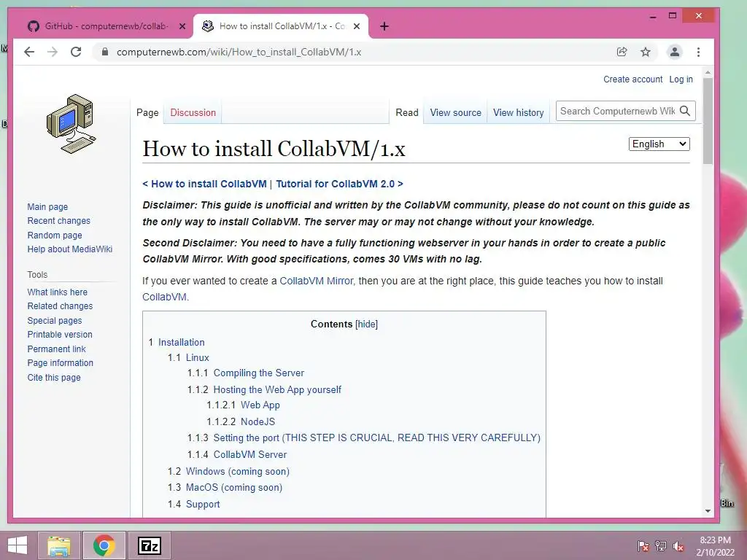Click the browser address bar URL
Screen dimensions: 747x560
239,52
